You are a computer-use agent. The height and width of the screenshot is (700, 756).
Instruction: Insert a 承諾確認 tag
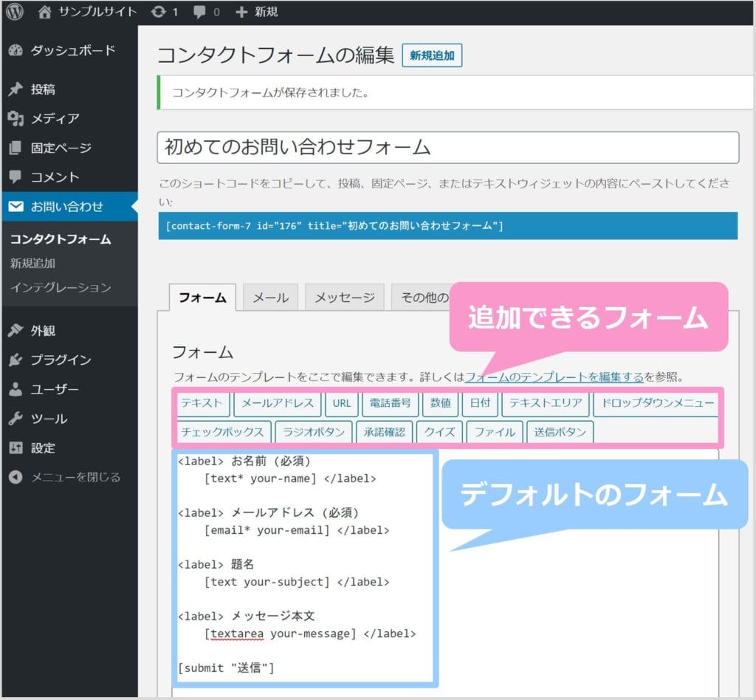[x=384, y=431]
